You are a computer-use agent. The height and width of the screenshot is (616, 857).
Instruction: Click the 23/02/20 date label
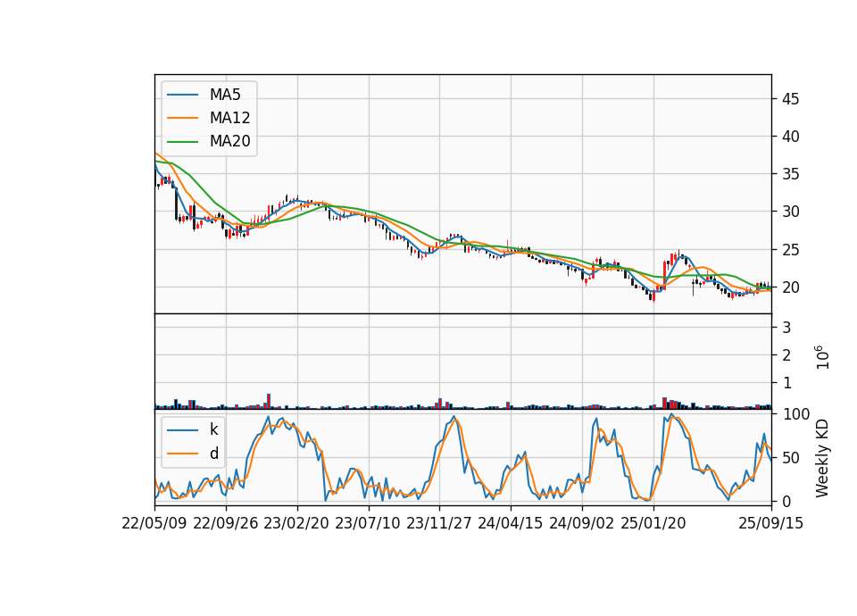[x=296, y=523]
